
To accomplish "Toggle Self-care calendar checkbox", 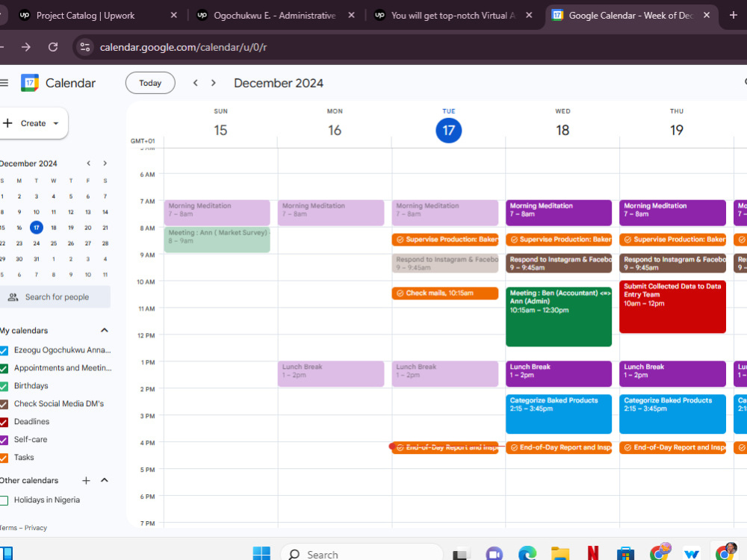I will pos(4,440).
